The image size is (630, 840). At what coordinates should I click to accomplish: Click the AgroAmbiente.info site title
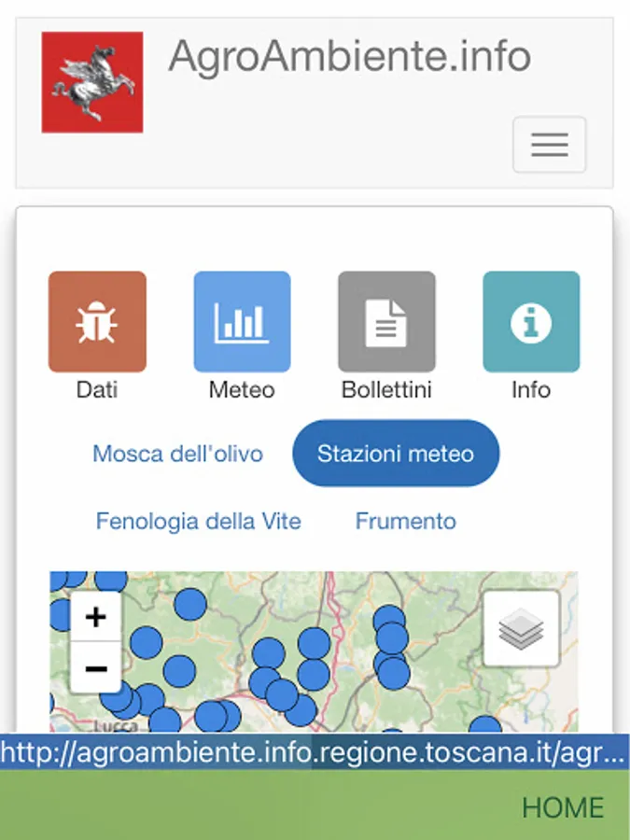pos(350,55)
